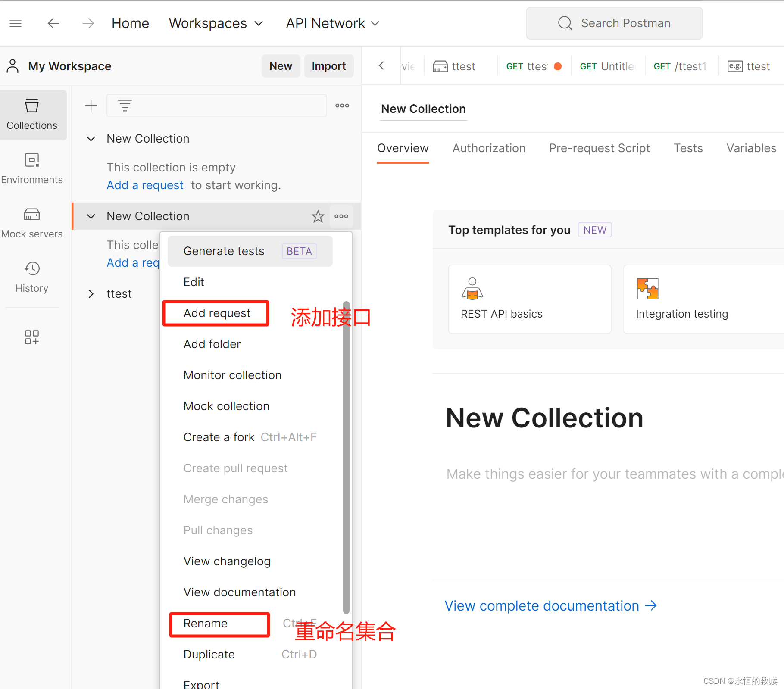The image size is (784, 689).
Task: Click the My Workspace title
Action: 70,66
